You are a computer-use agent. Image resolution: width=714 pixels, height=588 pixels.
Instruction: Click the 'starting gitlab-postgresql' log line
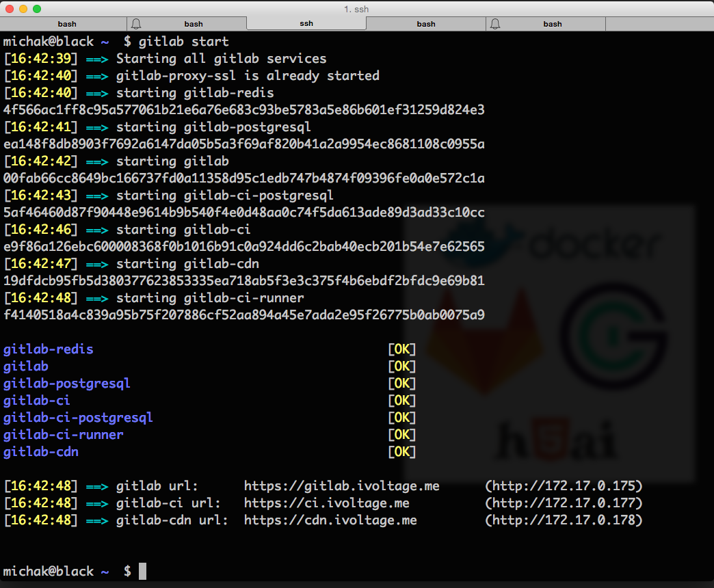click(x=213, y=127)
